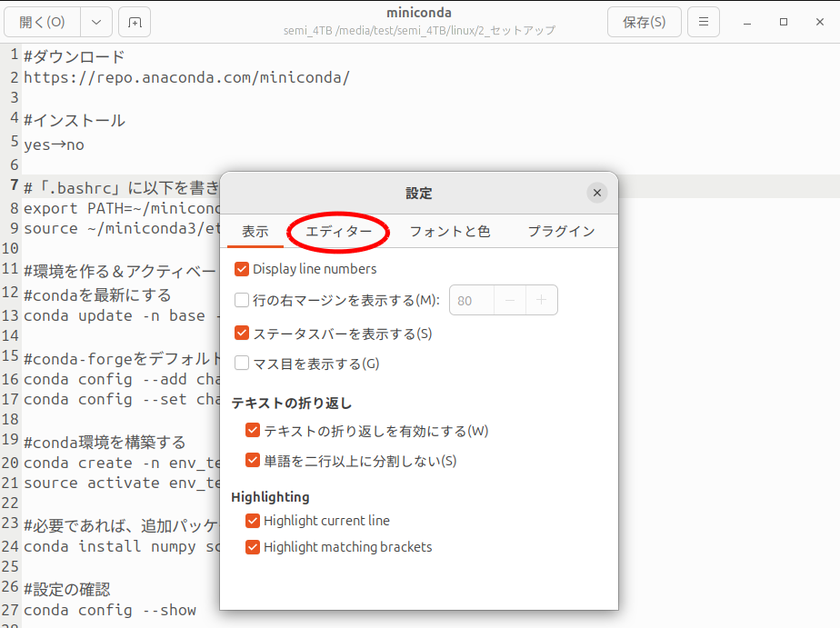Enable マス目を表示する checkbox
This screenshot has width=840, height=628.
tap(242, 363)
